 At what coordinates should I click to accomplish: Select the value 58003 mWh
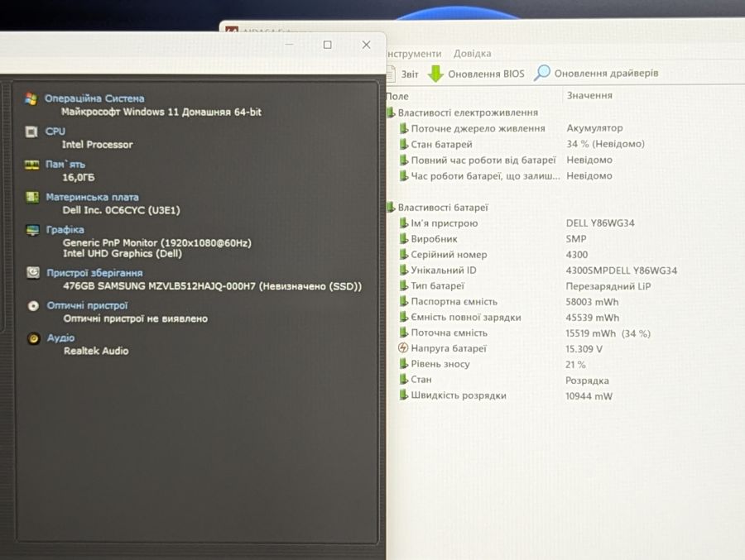point(592,302)
